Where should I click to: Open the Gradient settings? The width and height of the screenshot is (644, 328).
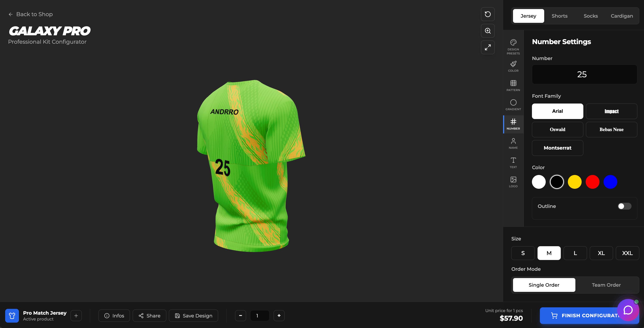pyautogui.click(x=513, y=105)
